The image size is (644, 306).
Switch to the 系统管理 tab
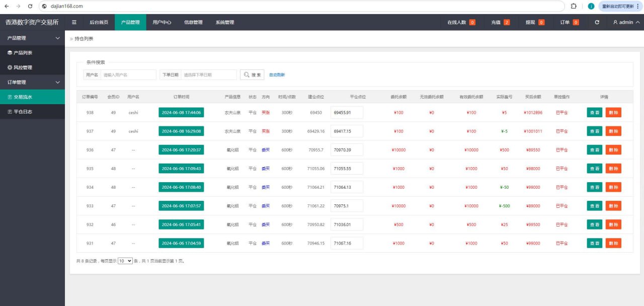tap(225, 22)
